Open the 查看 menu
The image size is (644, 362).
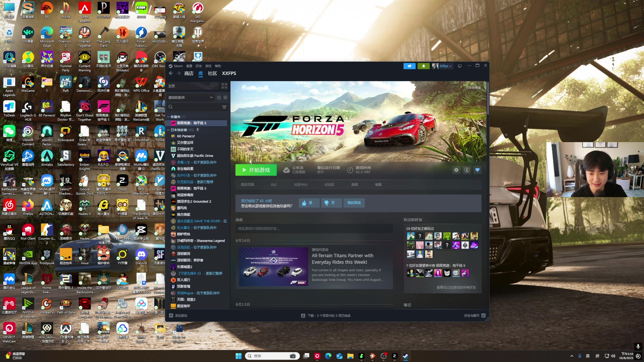click(x=189, y=66)
